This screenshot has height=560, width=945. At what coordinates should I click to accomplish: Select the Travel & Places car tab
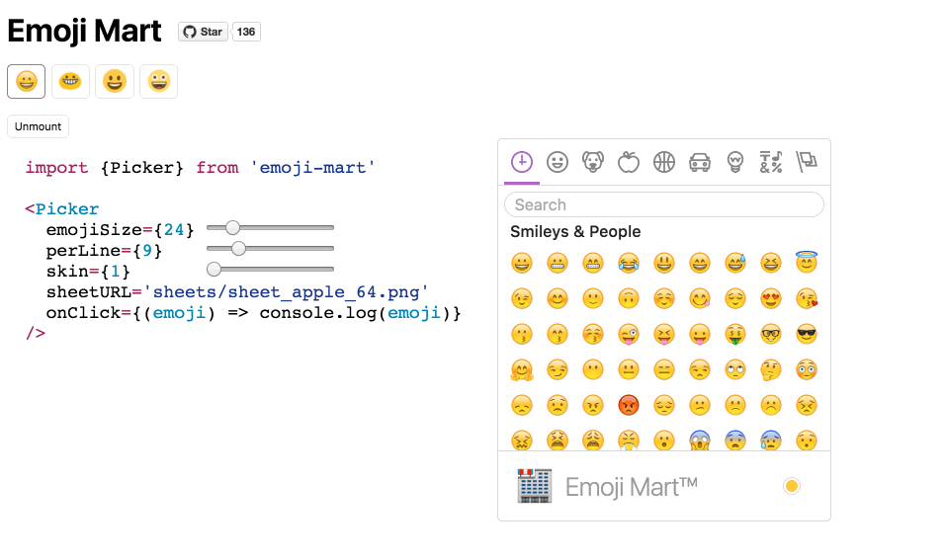pos(700,162)
